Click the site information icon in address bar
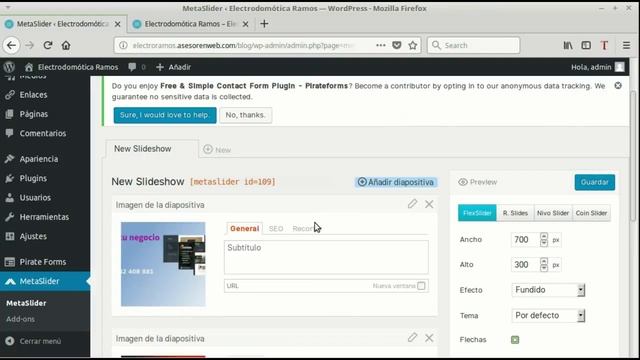 coord(123,45)
